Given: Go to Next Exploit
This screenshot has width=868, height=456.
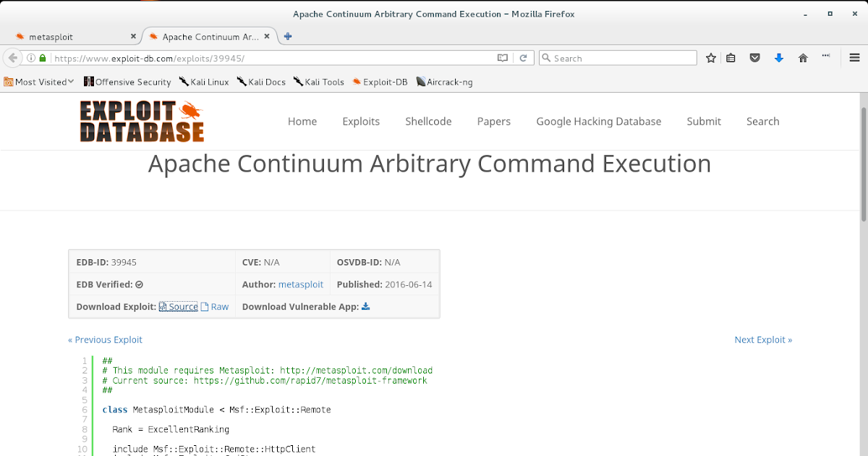Looking at the screenshot, I should point(763,339).
